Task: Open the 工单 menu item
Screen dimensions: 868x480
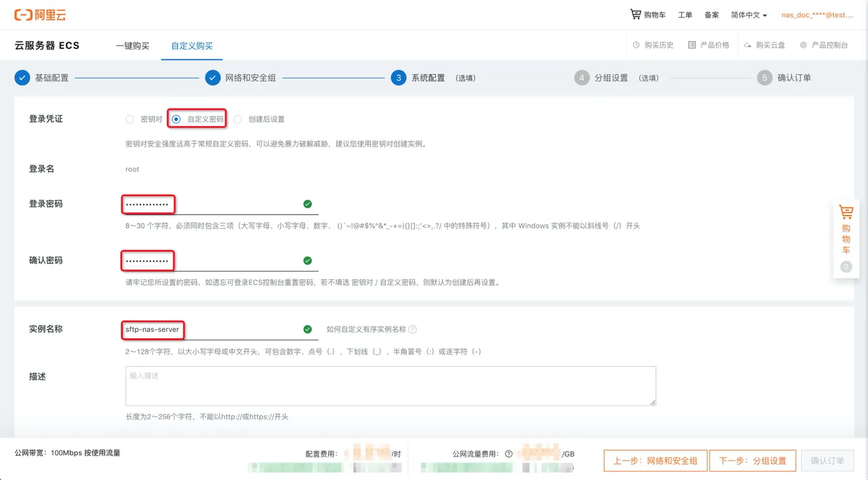Action: pos(685,15)
